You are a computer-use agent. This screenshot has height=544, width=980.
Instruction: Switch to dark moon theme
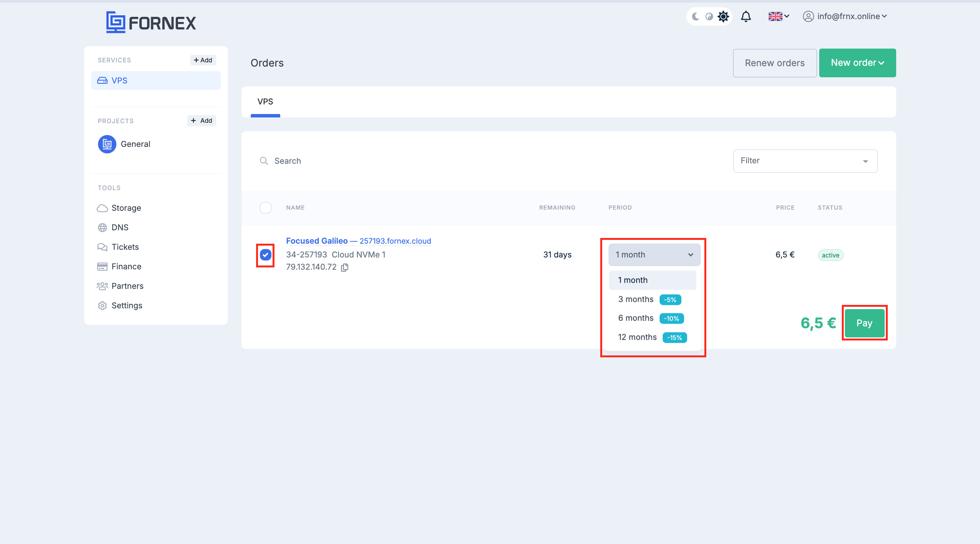pos(696,16)
